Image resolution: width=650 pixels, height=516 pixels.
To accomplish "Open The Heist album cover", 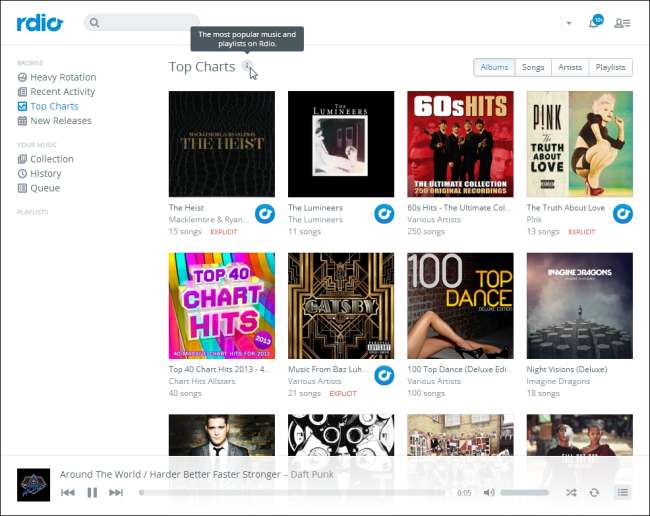I will [222, 144].
